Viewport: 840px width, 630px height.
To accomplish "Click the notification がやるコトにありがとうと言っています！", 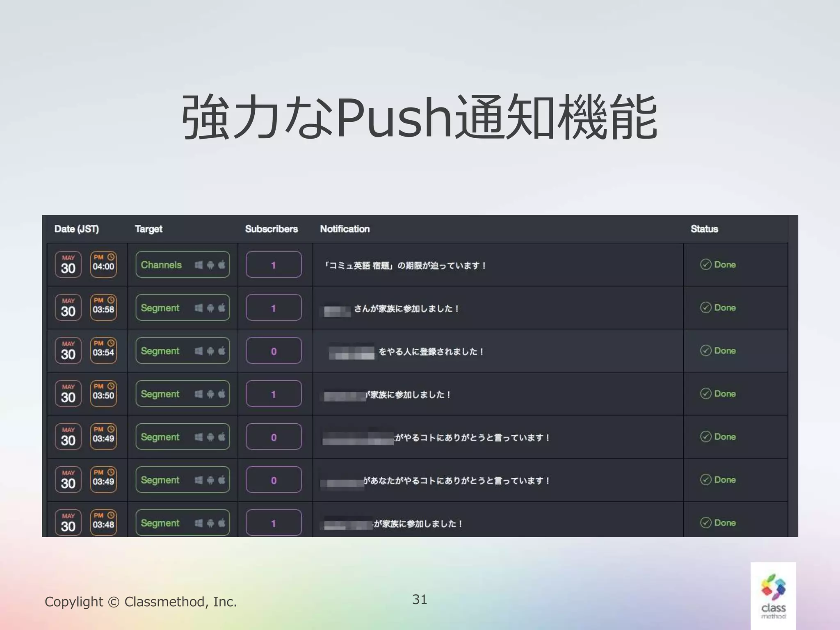I will (x=472, y=438).
